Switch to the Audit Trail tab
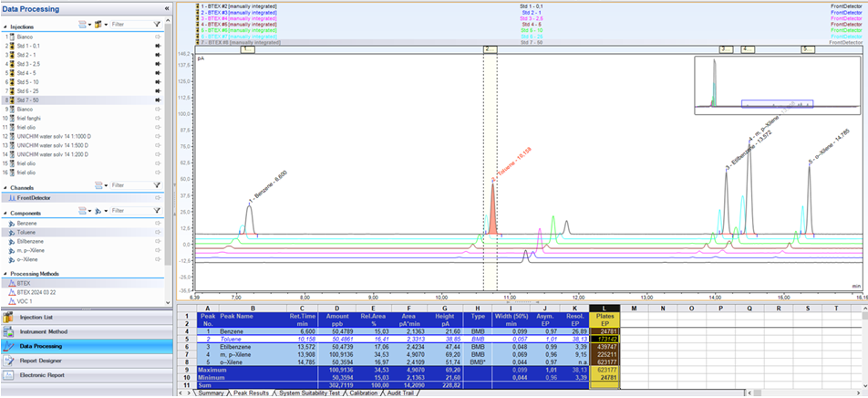The image size is (868, 398). 403,393
